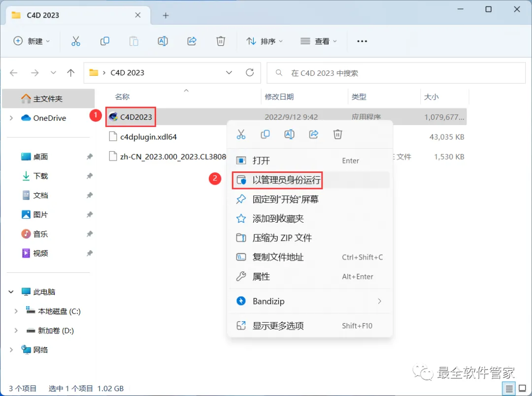Click the Delete icon in the context menu

pos(337,134)
